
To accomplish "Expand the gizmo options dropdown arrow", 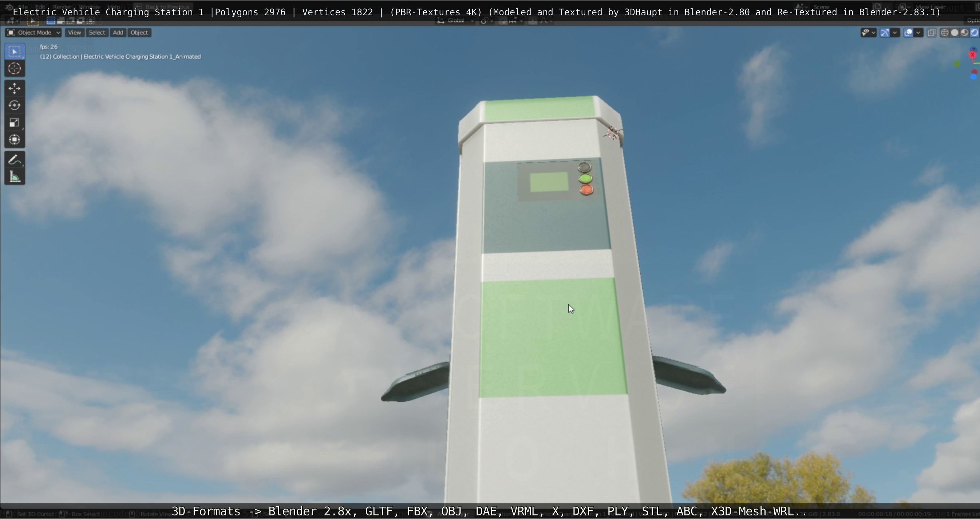I will point(895,33).
